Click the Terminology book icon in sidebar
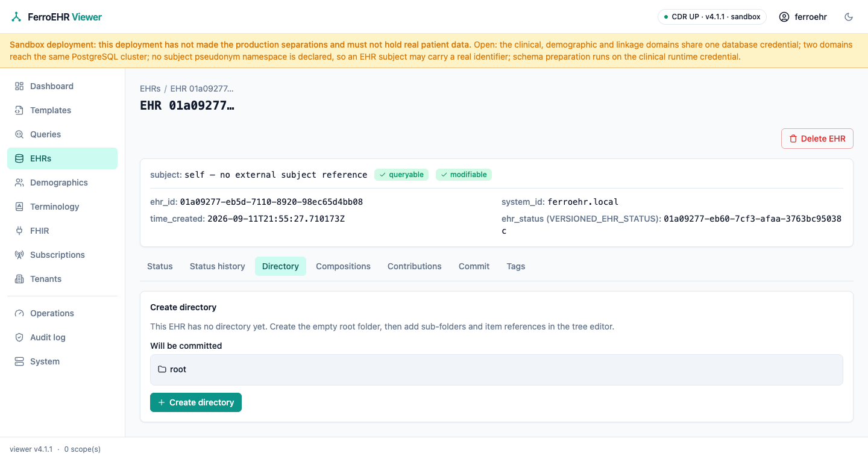 [19, 207]
